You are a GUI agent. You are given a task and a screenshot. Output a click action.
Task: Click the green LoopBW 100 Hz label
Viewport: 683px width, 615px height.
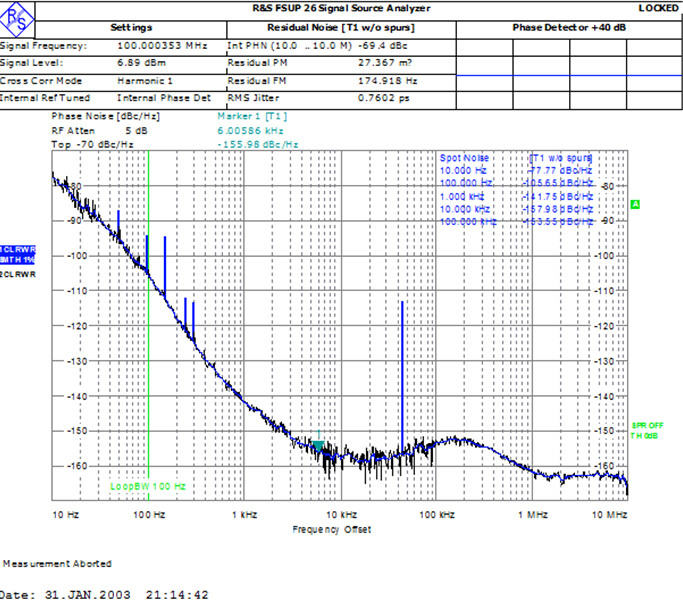pos(148,486)
